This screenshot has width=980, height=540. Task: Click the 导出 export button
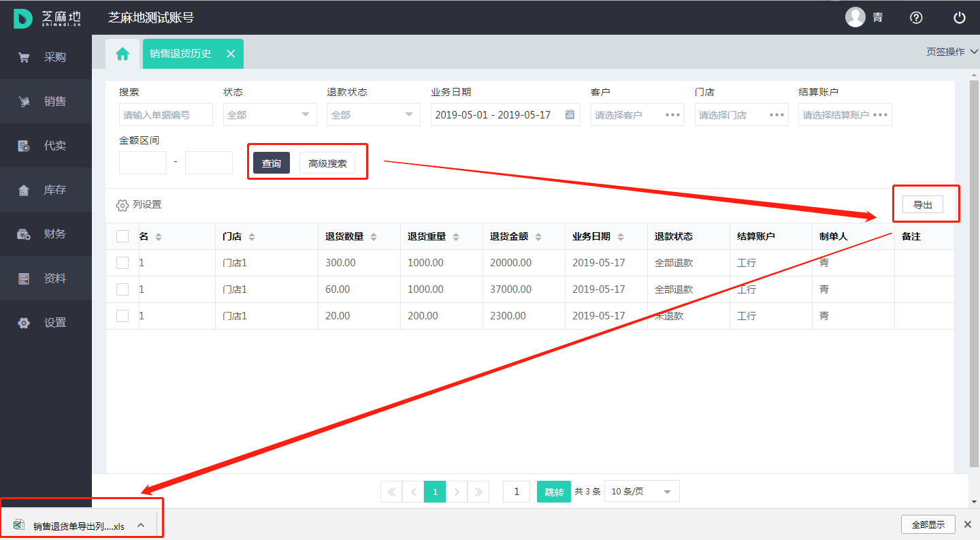[x=923, y=204]
